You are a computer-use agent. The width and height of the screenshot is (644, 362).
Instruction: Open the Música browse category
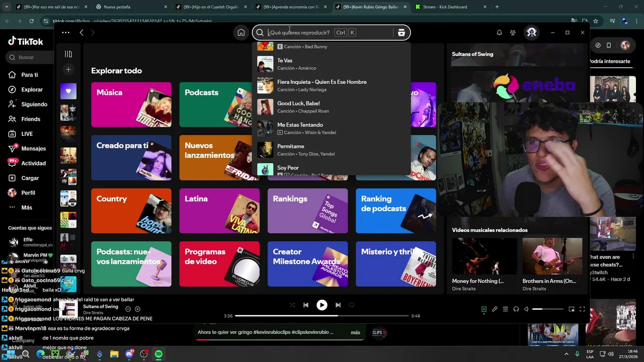[131, 105]
